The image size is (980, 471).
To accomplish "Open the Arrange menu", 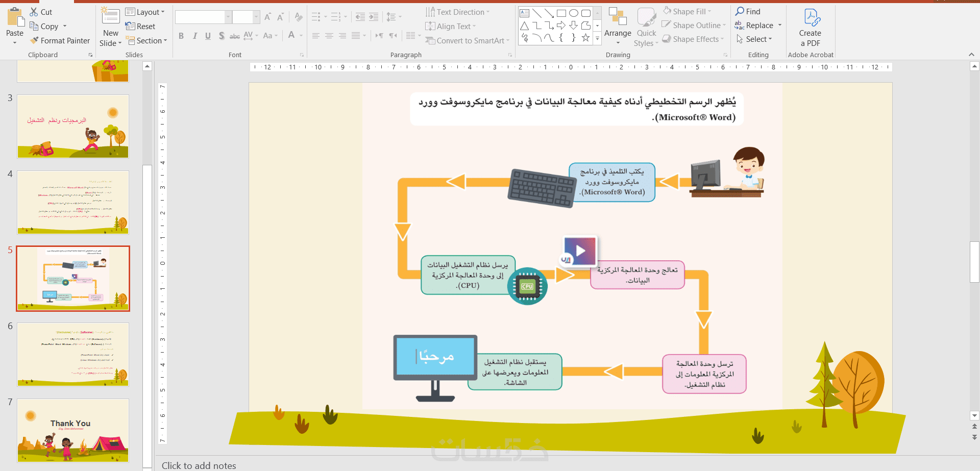I will (x=618, y=27).
